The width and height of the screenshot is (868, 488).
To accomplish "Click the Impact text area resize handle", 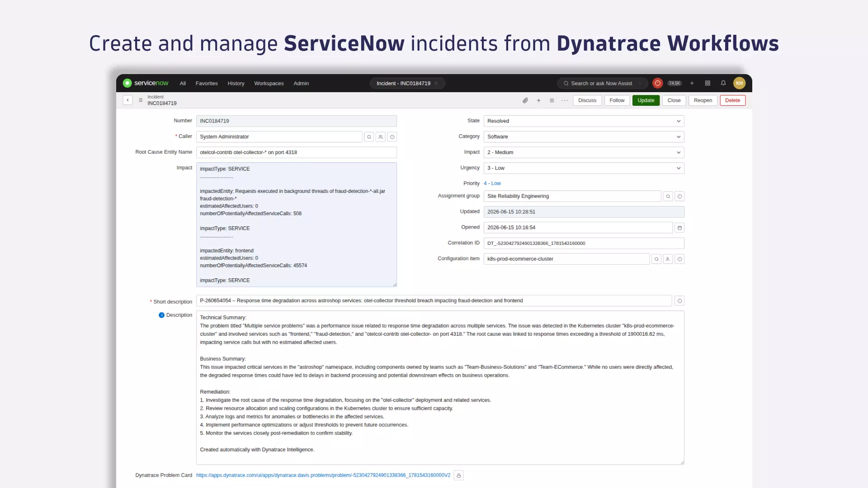I will click(x=395, y=285).
